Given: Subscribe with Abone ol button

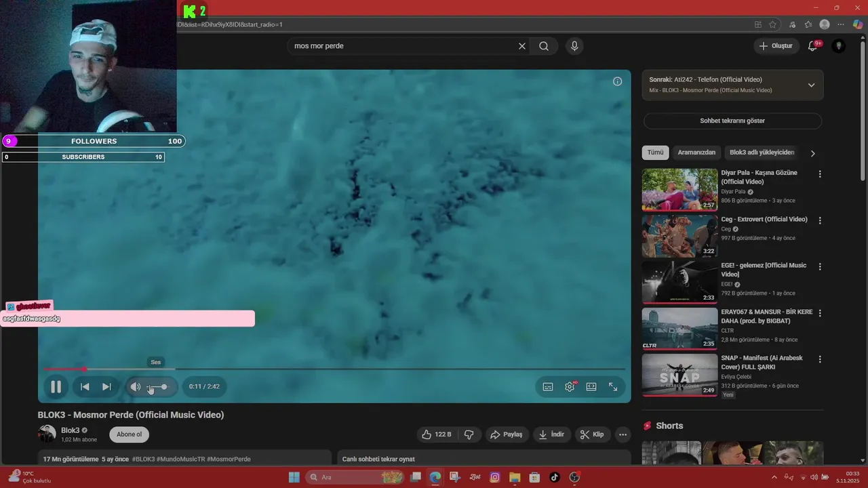Looking at the screenshot, I should [130, 434].
